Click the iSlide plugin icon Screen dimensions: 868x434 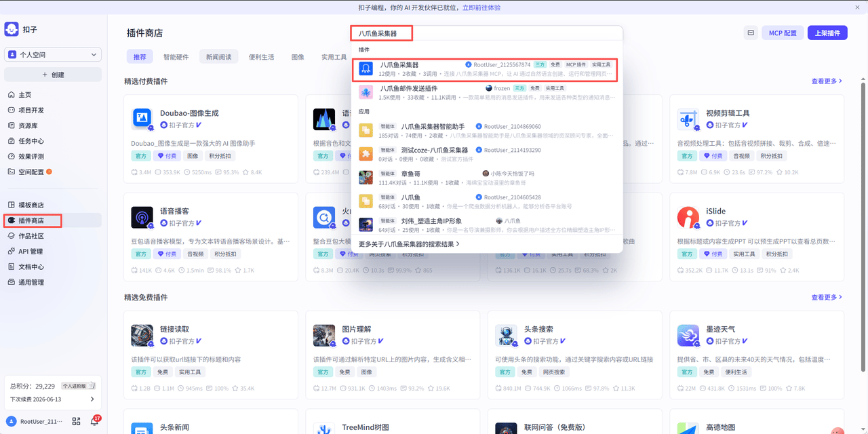click(x=688, y=217)
